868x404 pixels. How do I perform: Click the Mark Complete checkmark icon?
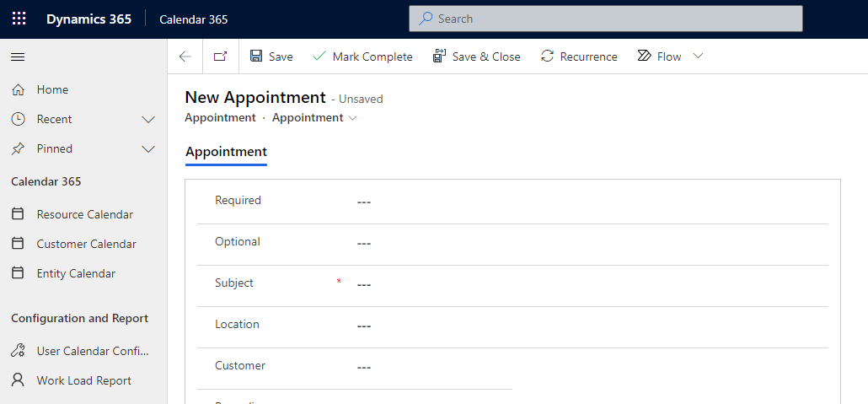point(319,57)
